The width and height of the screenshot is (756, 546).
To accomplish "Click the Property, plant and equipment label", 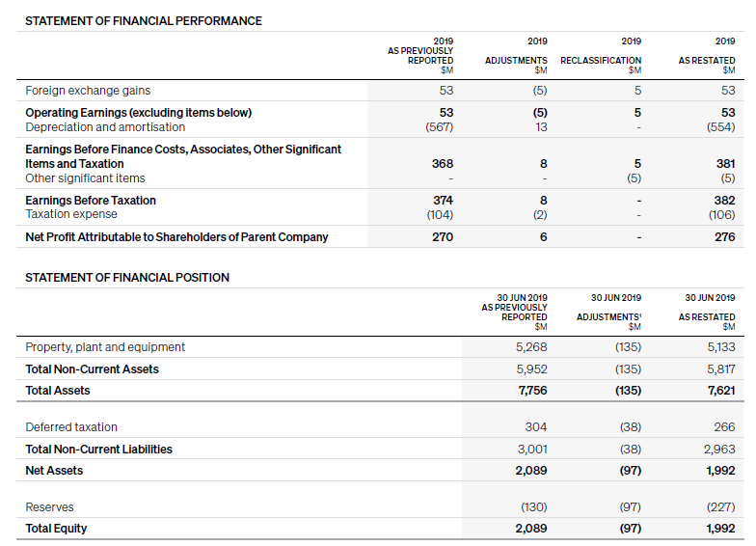I will coord(105,347).
